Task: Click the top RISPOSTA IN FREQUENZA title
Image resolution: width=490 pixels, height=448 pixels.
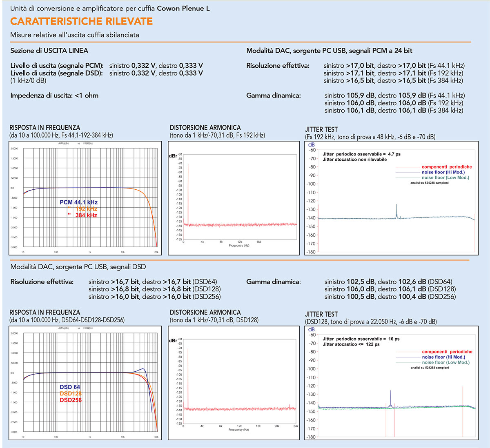Action: coord(45,128)
